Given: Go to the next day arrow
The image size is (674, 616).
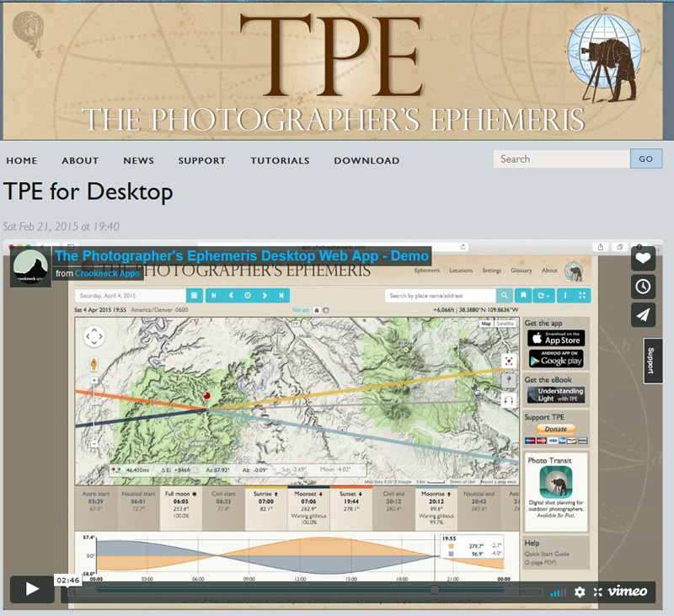Looking at the screenshot, I should 265,295.
